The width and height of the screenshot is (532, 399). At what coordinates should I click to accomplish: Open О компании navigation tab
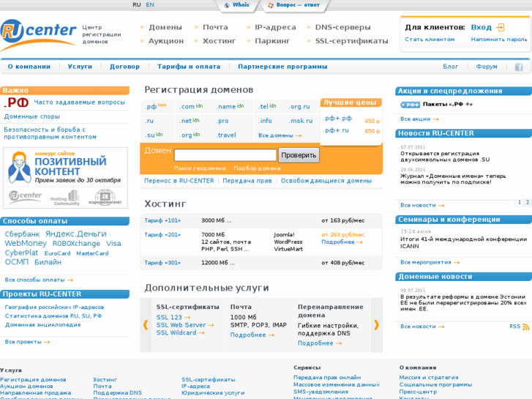click(x=29, y=67)
